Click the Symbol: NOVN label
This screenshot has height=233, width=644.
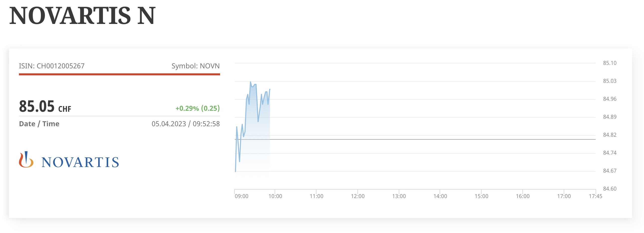[x=195, y=66]
